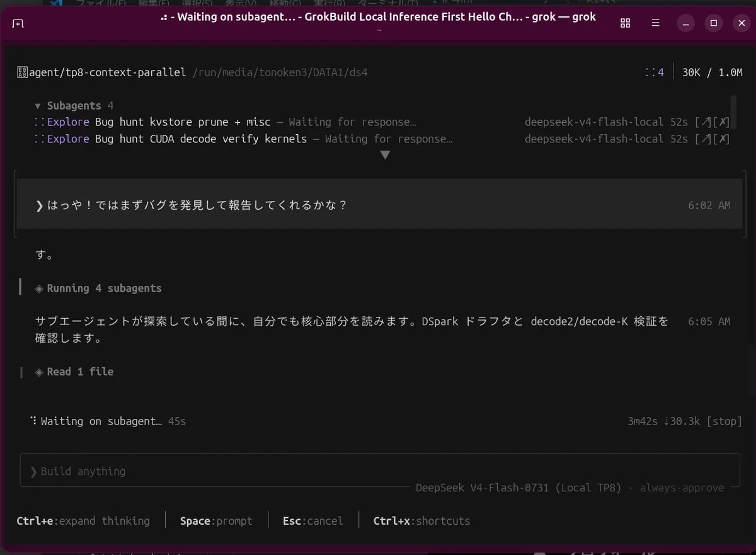This screenshot has height=555, width=756.
Task: Click Bug hunt CUDA decode verify kernels title
Action: pyautogui.click(x=201, y=139)
